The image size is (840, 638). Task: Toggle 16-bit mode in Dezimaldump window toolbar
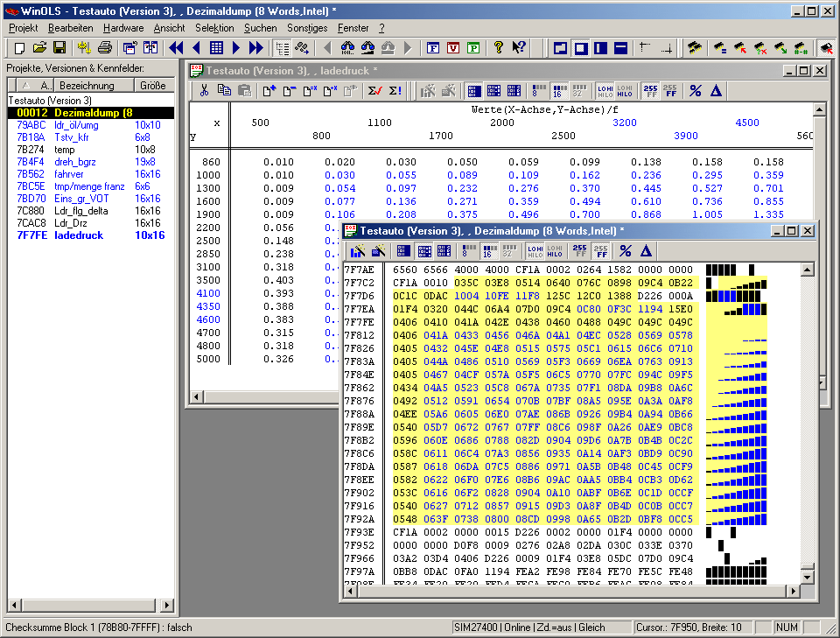coord(489,250)
